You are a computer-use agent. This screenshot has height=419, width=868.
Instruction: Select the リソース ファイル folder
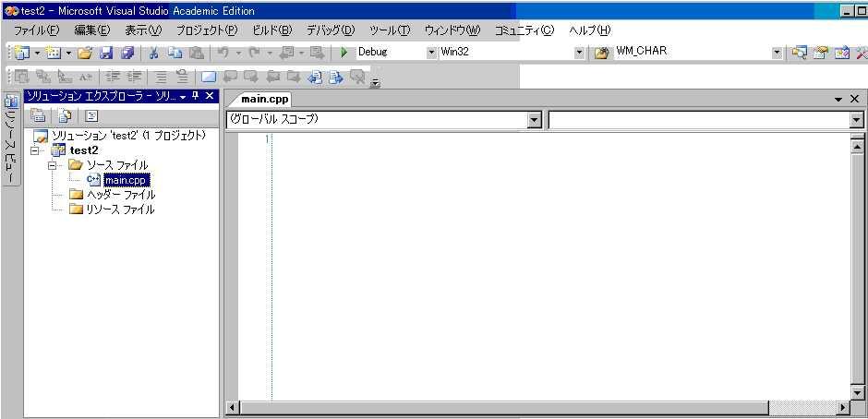[x=120, y=209]
